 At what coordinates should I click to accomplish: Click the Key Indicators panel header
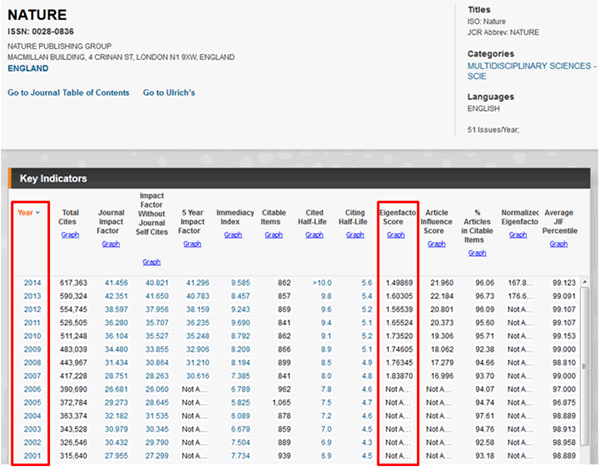[x=54, y=179]
